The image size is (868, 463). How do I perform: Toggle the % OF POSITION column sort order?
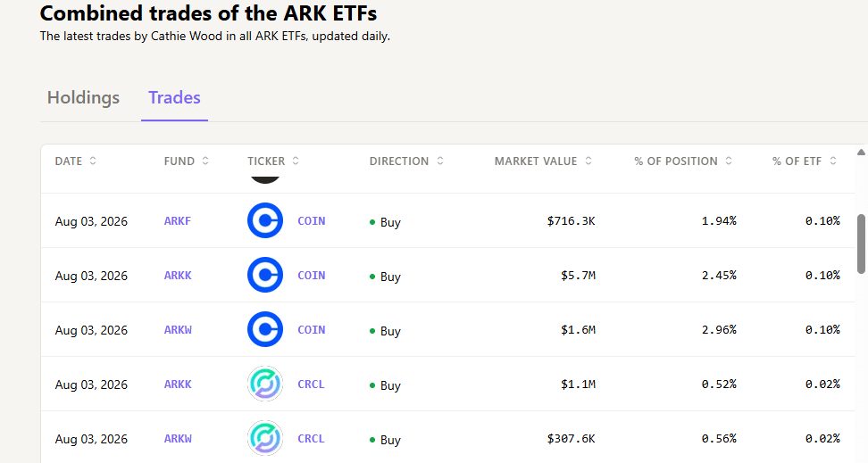click(x=729, y=161)
